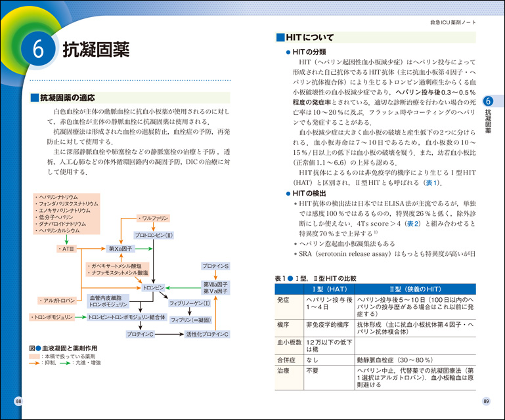Select the ワルファリン box in the diagram
This screenshot has height=420, width=505.
(x=153, y=217)
